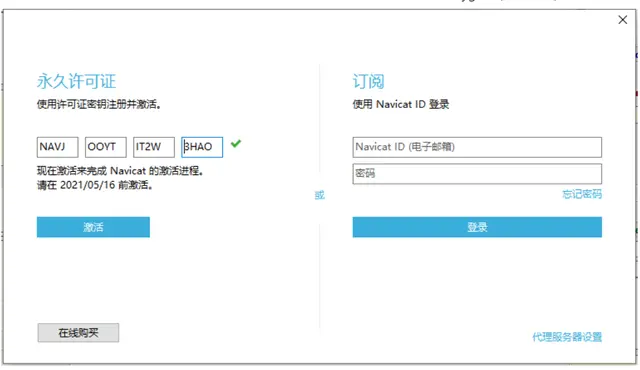
Task: Click the 现在激活来完成 Navicat activation message
Action: (120, 171)
